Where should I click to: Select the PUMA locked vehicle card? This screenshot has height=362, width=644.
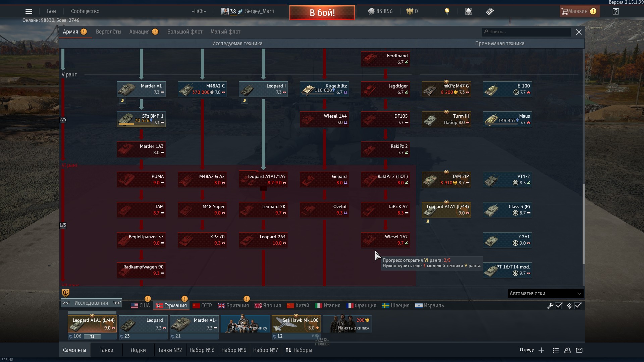click(141, 180)
